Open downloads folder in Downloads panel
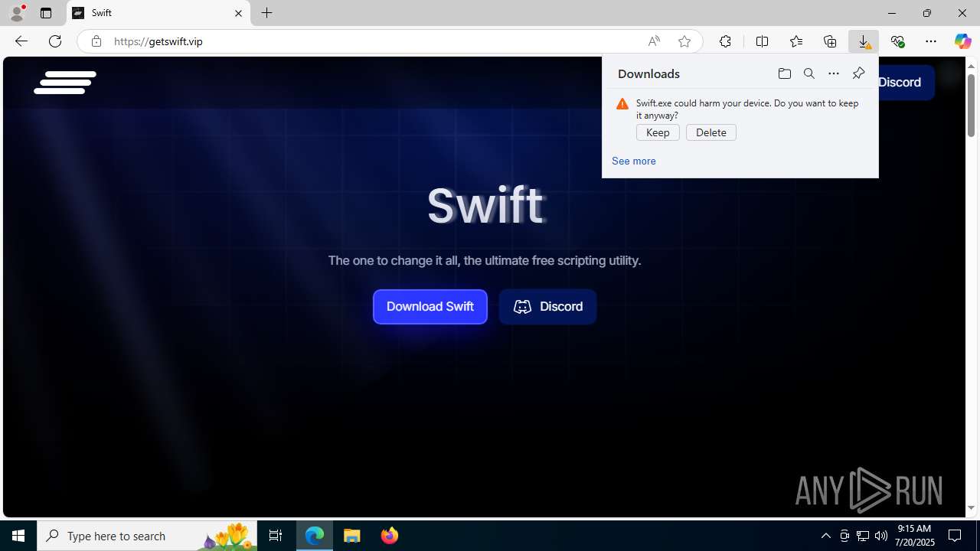 tap(784, 73)
